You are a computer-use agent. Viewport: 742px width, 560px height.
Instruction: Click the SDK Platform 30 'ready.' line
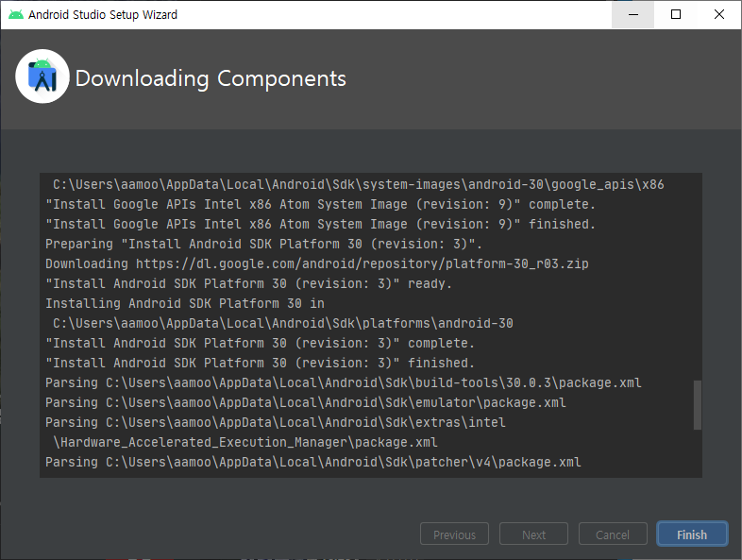click(x=249, y=283)
